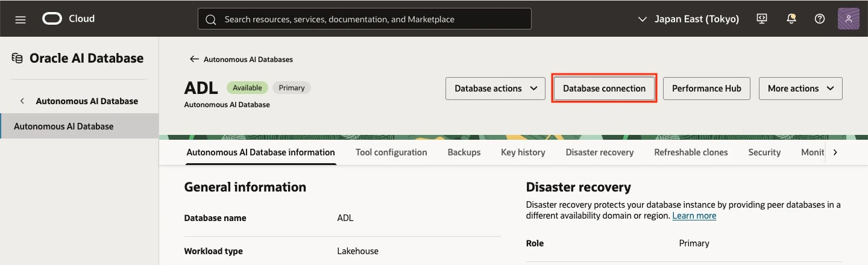Image resolution: width=868 pixels, height=265 pixels.
Task: Show more tabs with right chevron
Action: 835,152
